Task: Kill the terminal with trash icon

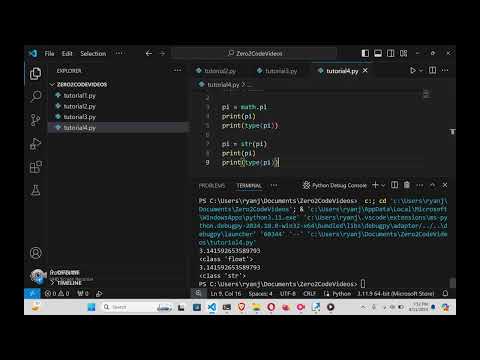Action: pos(407,185)
